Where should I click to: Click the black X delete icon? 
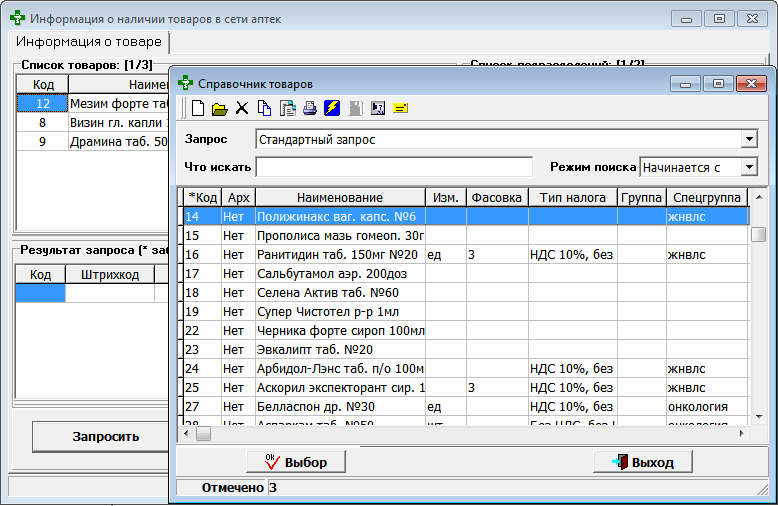242,108
